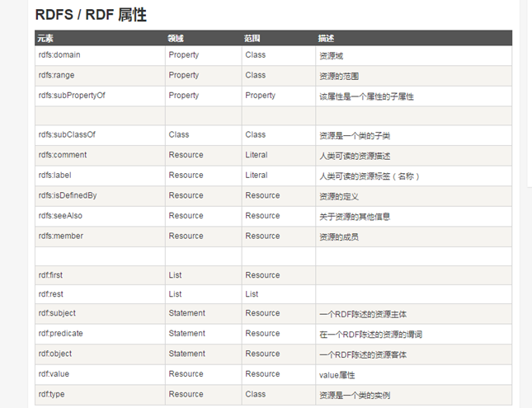Click description 该属性是一个属性的子属性

[x=366, y=96]
